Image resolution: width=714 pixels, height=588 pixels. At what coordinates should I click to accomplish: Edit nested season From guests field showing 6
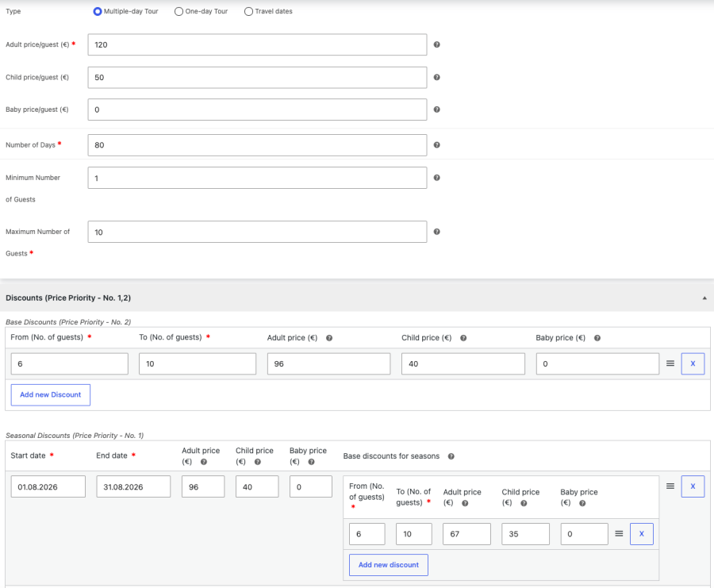click(x=367, y=534)
